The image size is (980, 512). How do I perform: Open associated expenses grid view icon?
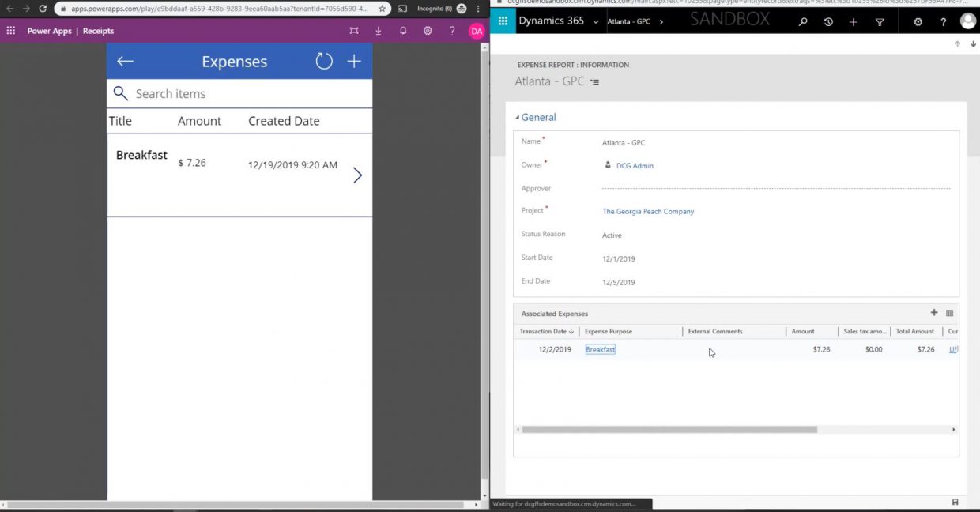click(x=949, y=313)
